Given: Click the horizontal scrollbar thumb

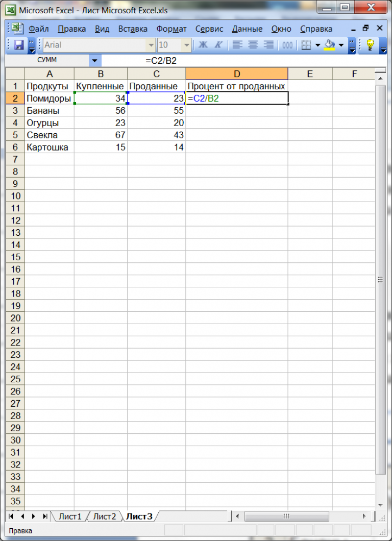Looking at the screenshot, I should pyautogui.click(x=286, y=517).
